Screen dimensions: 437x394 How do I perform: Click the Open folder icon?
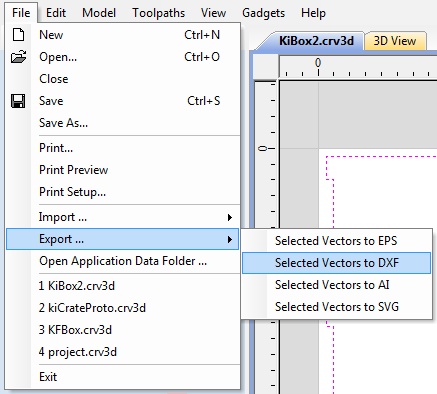click(18, 57)
